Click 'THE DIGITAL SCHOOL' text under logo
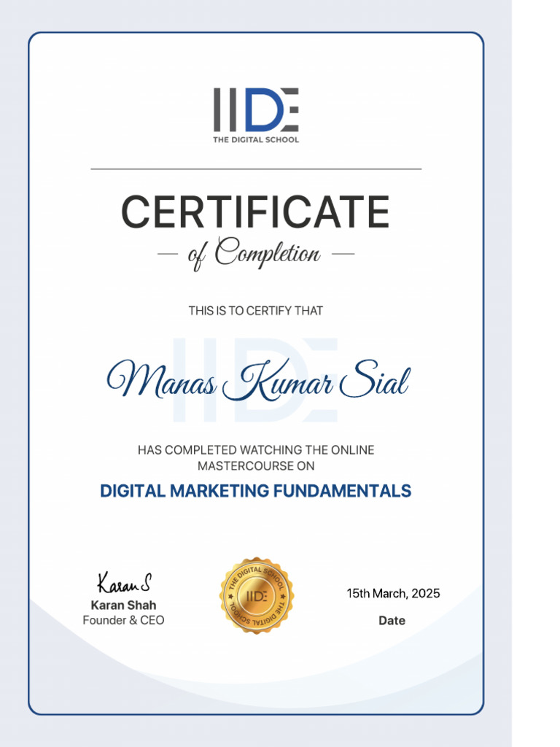This screenshot has width=560, height=747. click(256, 139)
